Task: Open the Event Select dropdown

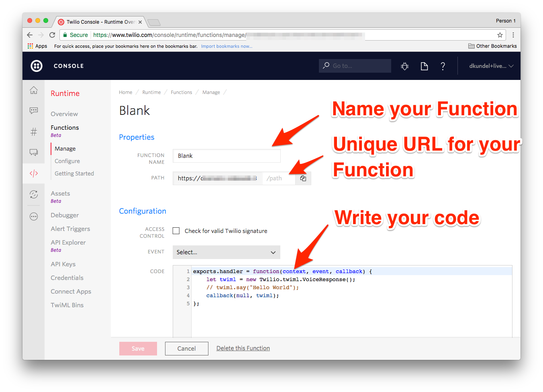Action: pyautogui.click(x=227, y=252)
